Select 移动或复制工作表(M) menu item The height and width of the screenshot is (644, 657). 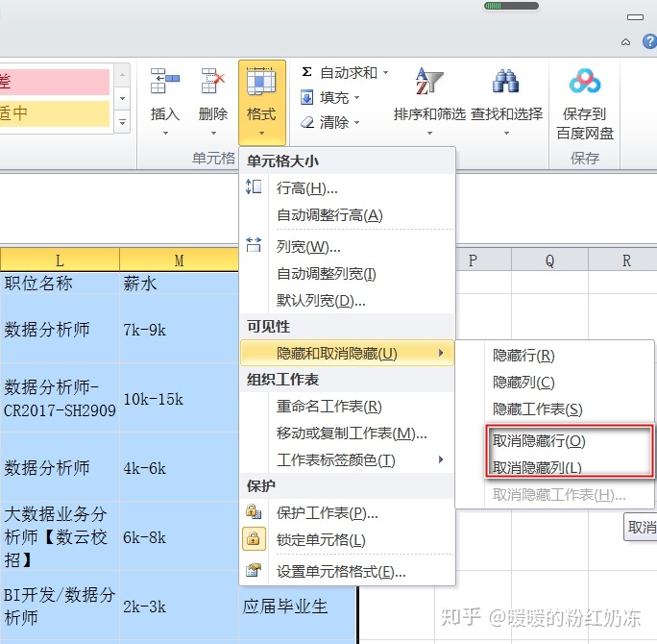click(347, 433)
